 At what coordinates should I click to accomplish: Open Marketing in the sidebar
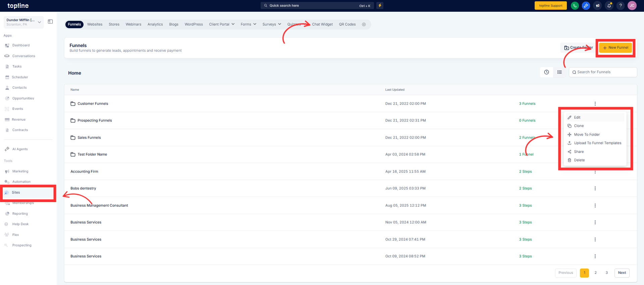pos(20,171)
